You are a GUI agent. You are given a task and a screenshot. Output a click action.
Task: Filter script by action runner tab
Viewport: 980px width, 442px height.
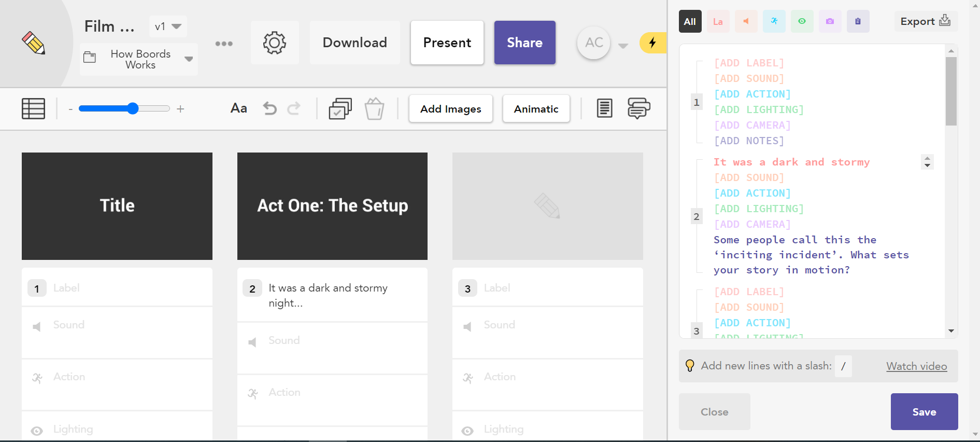774,21
